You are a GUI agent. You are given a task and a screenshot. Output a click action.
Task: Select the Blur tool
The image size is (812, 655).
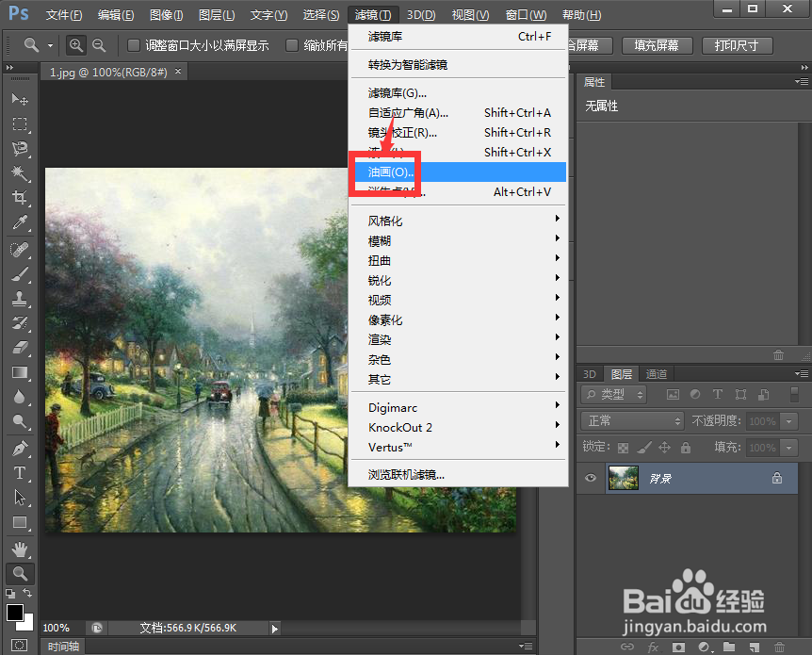point(20,397)
